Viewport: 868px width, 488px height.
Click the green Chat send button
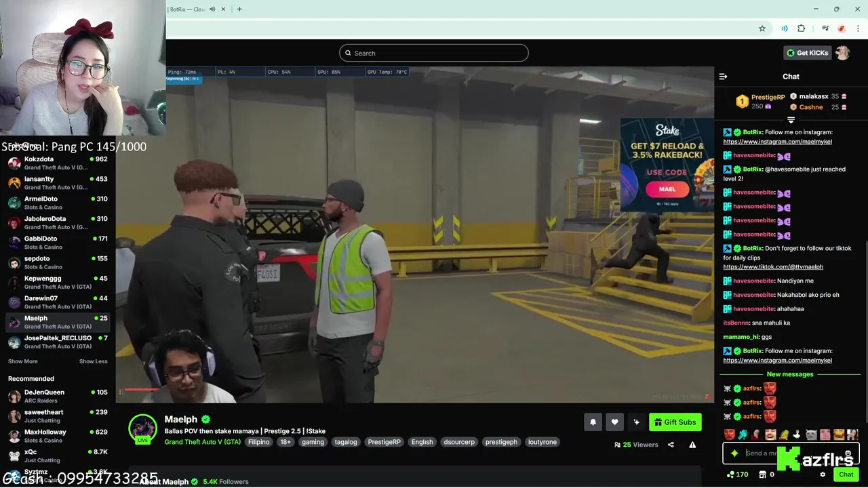point(846,474)
